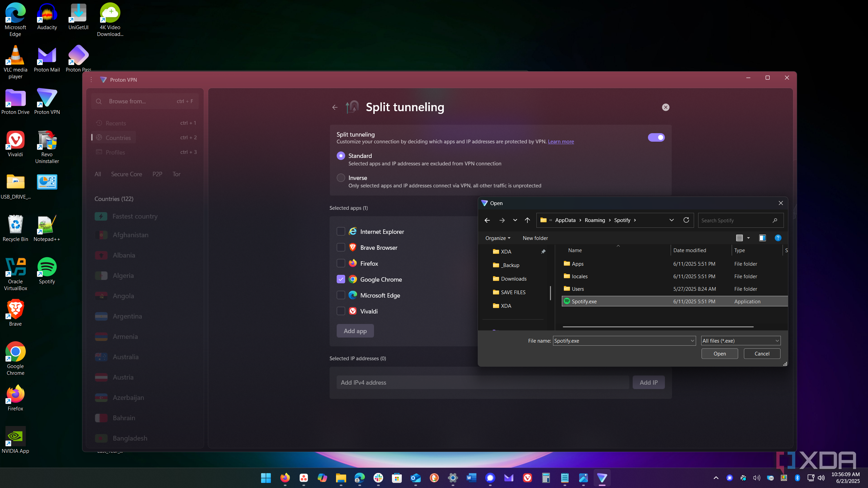
Task: Uncheck the Google Chrome app checkbox
Action: click(341, 279)
